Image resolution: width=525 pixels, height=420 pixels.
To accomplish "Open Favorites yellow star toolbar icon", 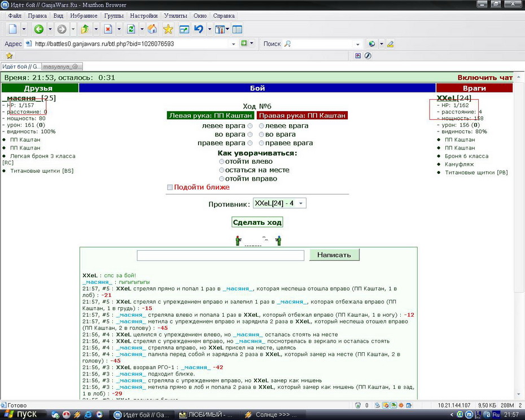I will pos(168,29).
